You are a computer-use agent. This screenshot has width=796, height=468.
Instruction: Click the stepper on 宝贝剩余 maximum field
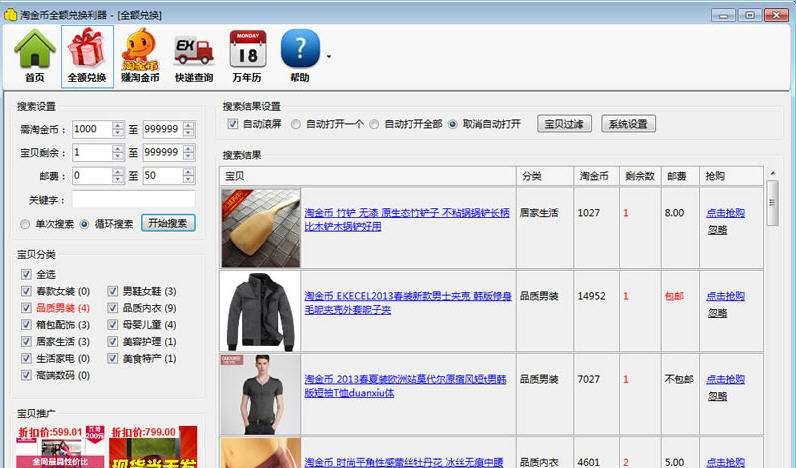click(x=188, y=152)
